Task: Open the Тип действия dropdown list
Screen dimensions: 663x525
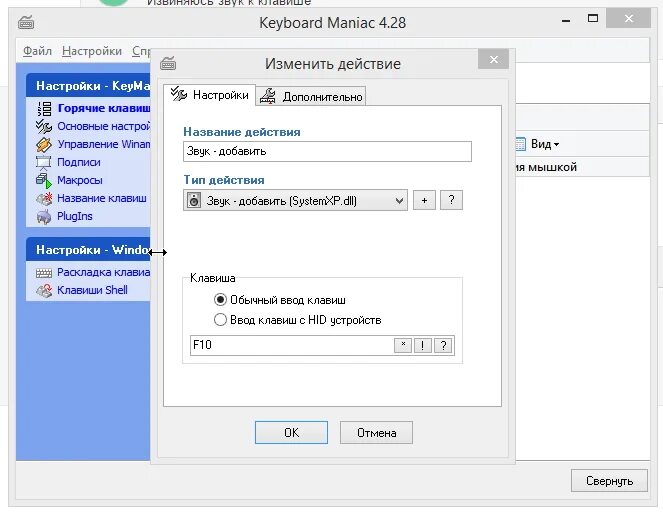Action: click(x=399, y=201)
